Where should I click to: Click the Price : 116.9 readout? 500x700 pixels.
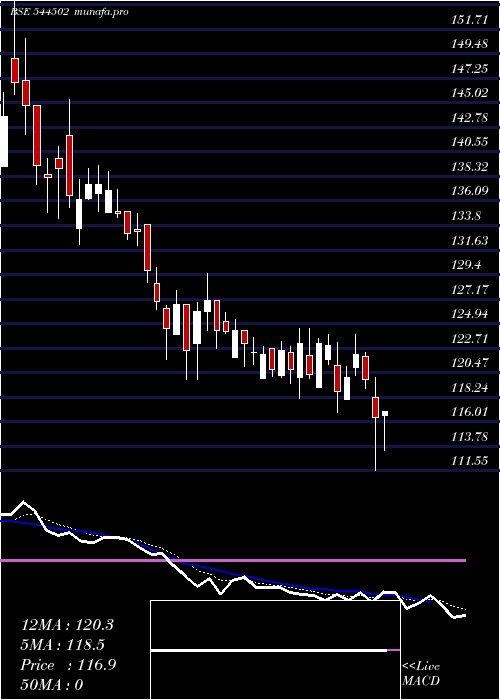[x=68, y=665]
